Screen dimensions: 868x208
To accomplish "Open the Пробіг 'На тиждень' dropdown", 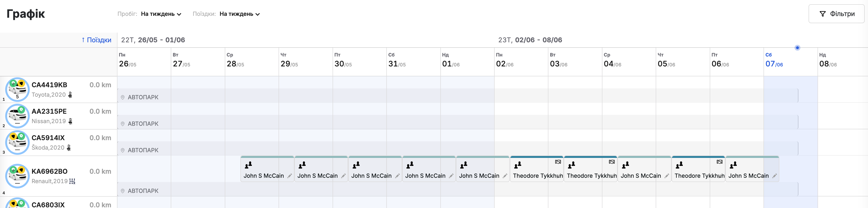I will (161, 14).
